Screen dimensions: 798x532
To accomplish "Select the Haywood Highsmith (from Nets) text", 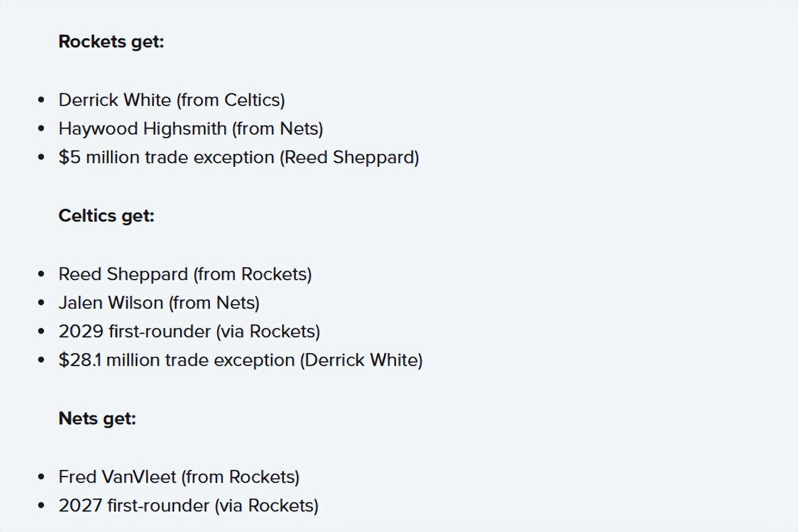I will click(x=190, y=128).
